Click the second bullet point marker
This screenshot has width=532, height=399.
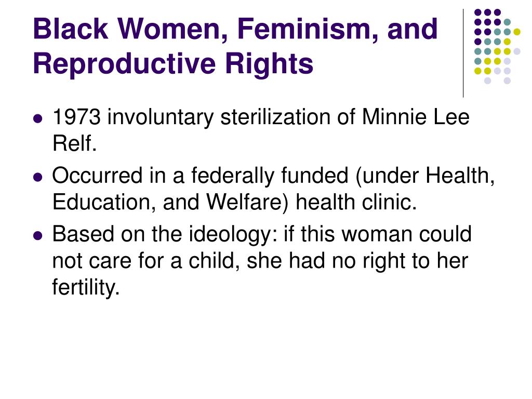coord(38,177)
